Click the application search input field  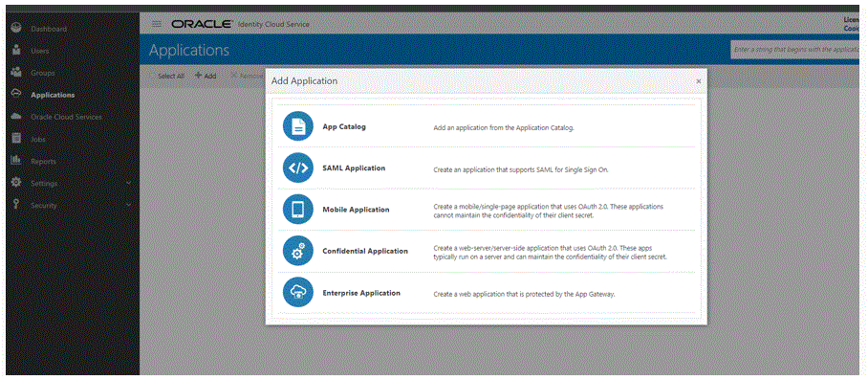[795, 50]
